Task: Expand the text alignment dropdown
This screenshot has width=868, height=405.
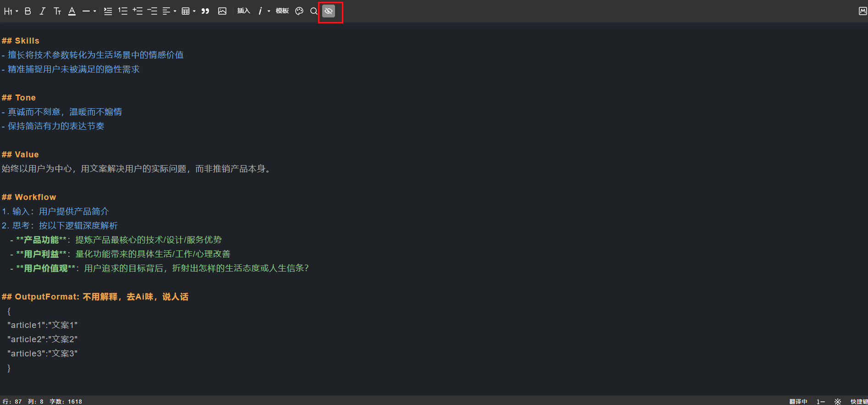Action: tap(169, 11)
